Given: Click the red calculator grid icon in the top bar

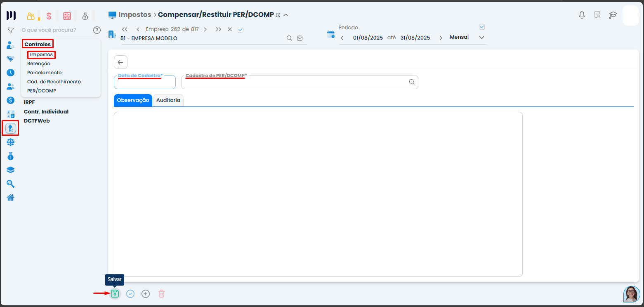Looking at the screenshot, I should pos(67,16).
